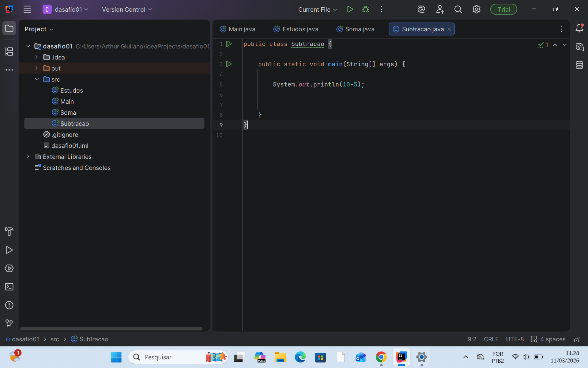The width and height of the screenshot is (588, 368).
Task: Toggle the Project tool window folder icon
Action: coord(9,29)
